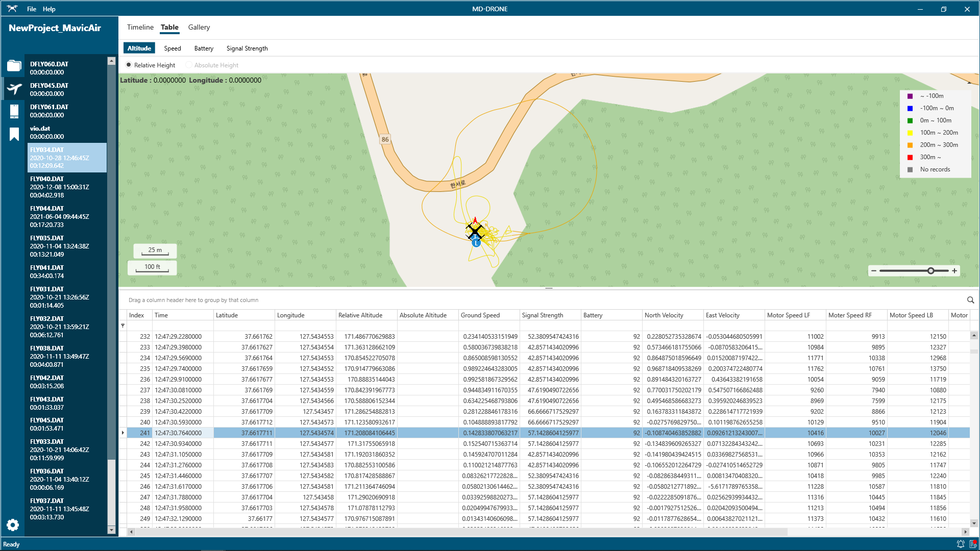Click the red 300m legend swatch
Image resolution: width=980 pixels, height=551 pixels.
coord(910,157)
